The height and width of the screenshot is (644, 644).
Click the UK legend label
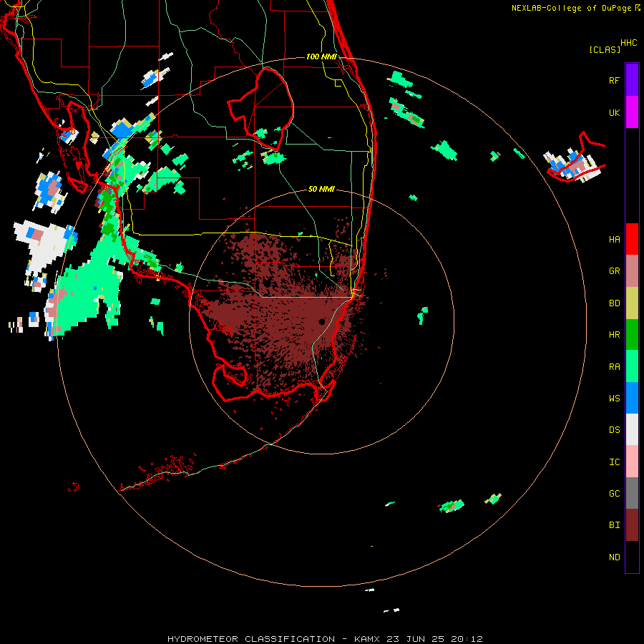coord(614,112)
